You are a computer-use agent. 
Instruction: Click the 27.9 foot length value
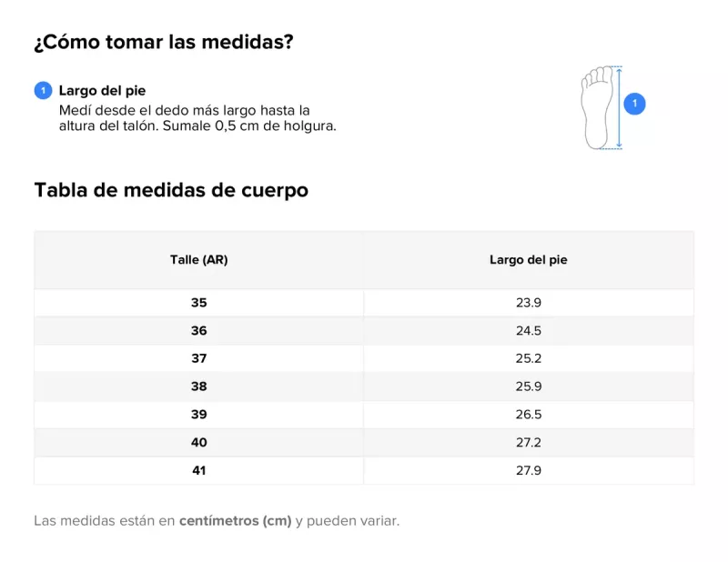[x=528, y=470]
